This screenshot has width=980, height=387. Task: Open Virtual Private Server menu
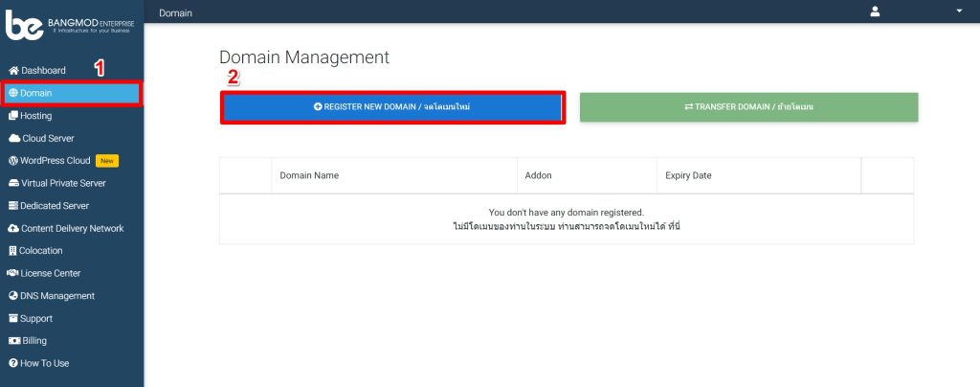[63, 183]
